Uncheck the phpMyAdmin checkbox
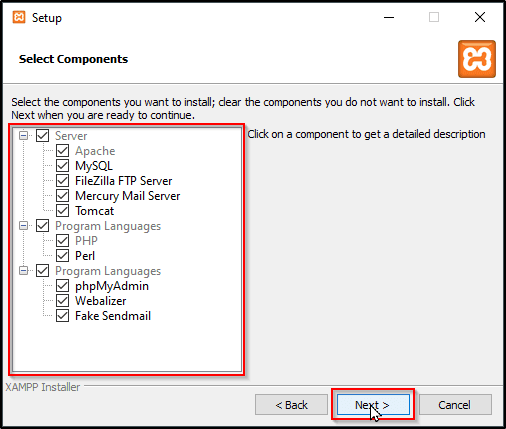 point(62,286)
